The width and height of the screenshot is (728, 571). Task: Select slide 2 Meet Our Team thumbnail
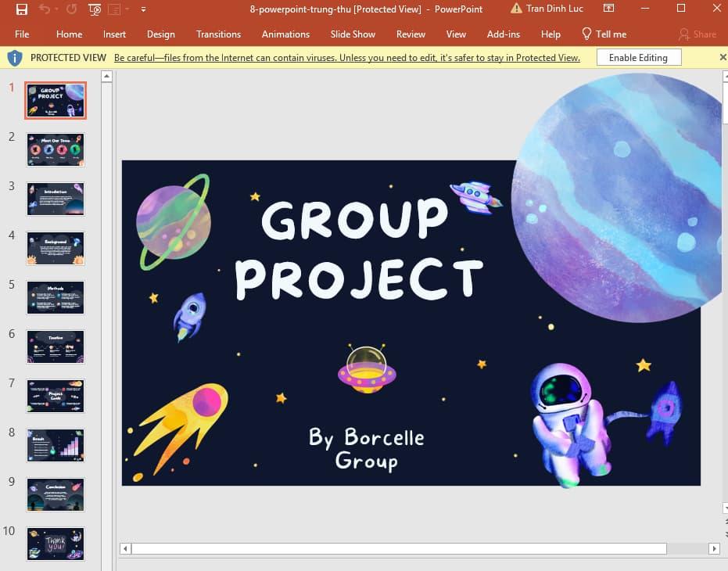tap(56, 149)
